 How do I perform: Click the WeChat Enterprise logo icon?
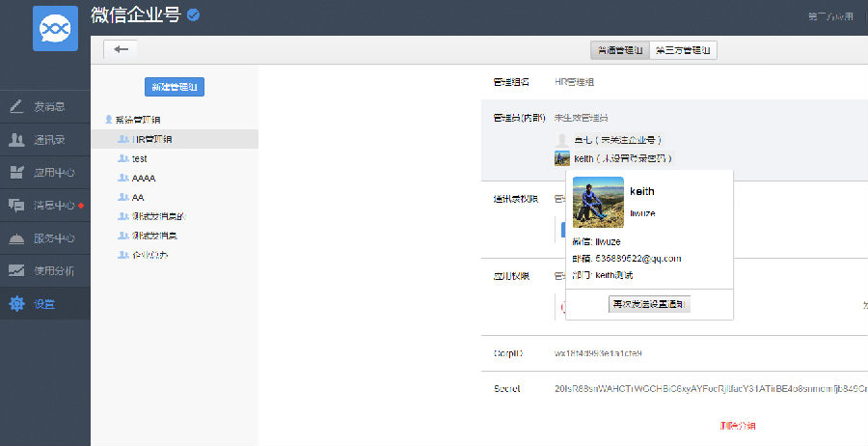pos(55,28)
